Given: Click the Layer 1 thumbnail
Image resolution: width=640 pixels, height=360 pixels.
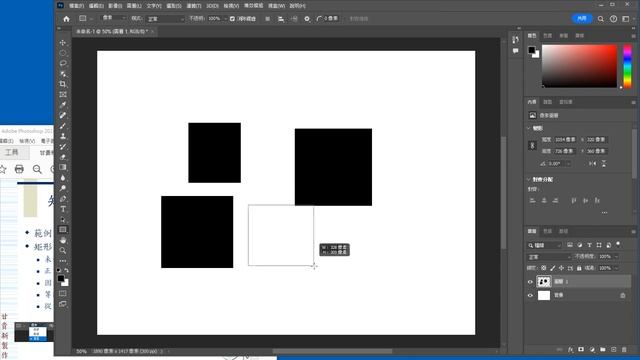Looking at the screenshot, I should pyautogui.click(x=544, y=282).
